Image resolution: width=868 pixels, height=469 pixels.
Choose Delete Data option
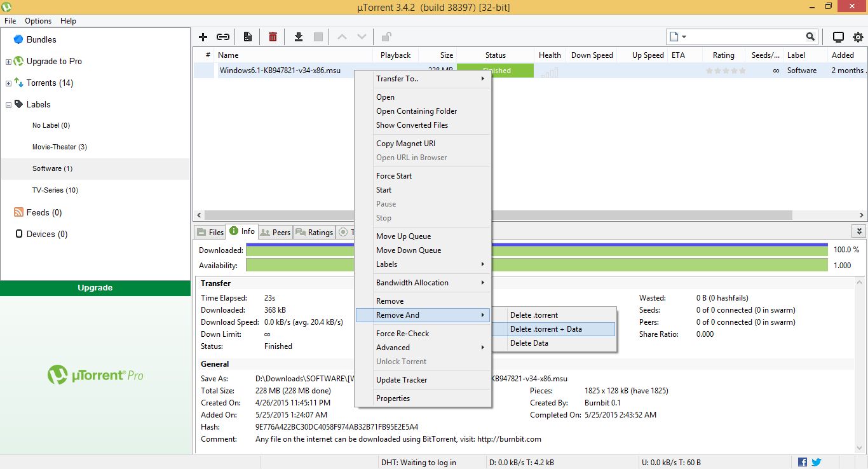pyautogui.click(x=553, y=343)
